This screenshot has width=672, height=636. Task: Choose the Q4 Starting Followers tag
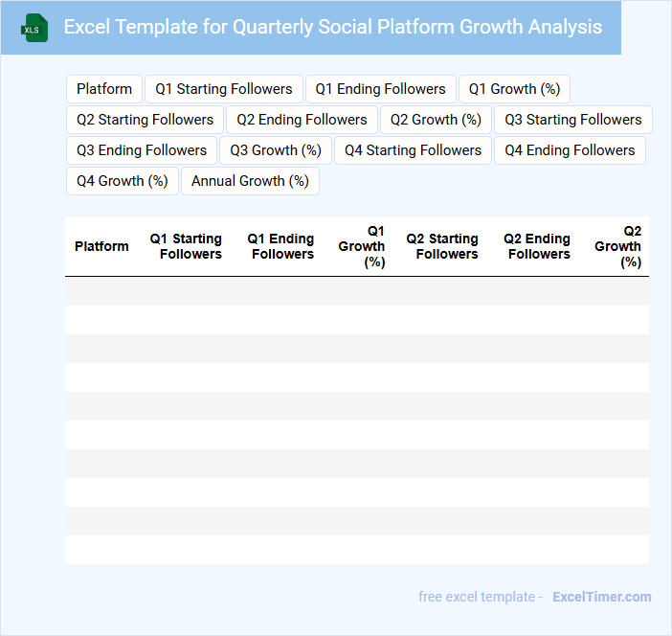(x=413, y=150)
